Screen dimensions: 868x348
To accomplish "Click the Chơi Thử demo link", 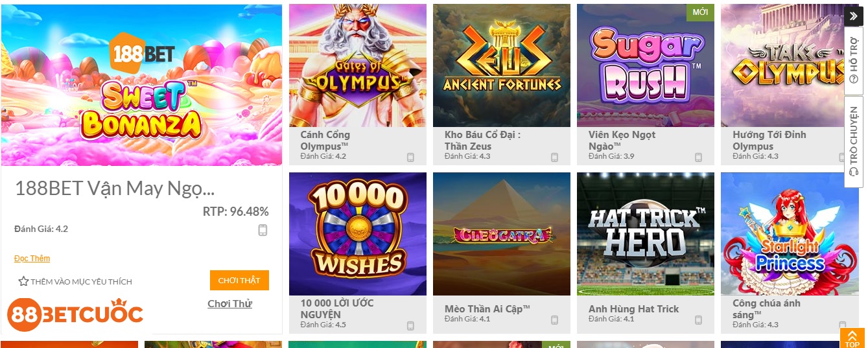I will (229, 304).
